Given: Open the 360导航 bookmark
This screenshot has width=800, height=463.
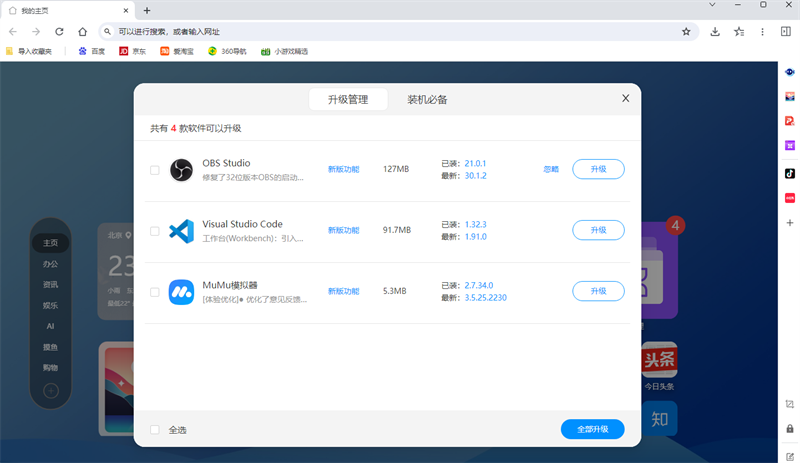Looking at the screenshot, I should pos(227,51).
